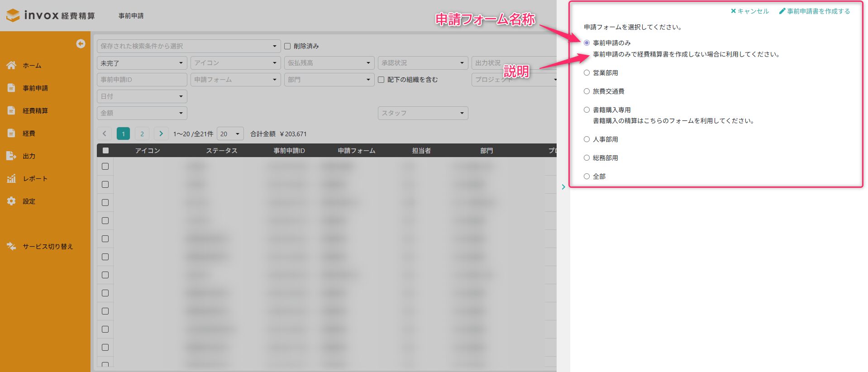Viewport: 868px width, 372px height.
Task: Expand the 保存された検索条件から選択 dropdown
Action: (x=189, y=46)
